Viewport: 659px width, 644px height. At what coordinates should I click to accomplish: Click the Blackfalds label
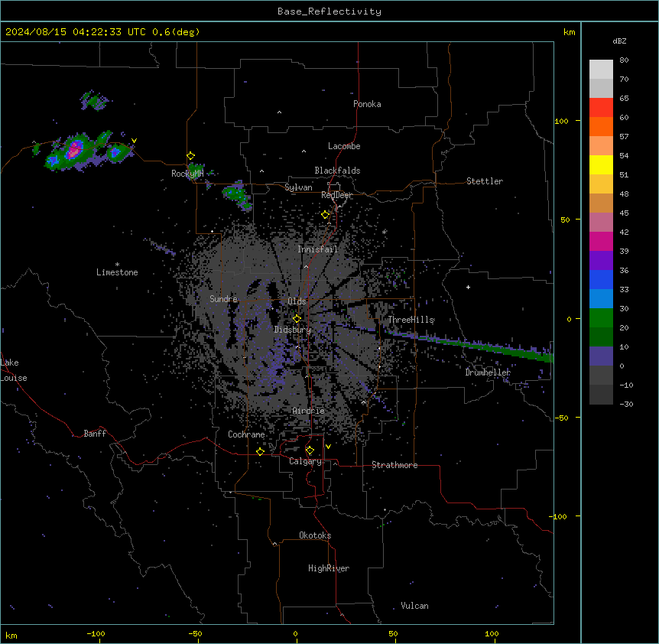(x=337, y=171)
